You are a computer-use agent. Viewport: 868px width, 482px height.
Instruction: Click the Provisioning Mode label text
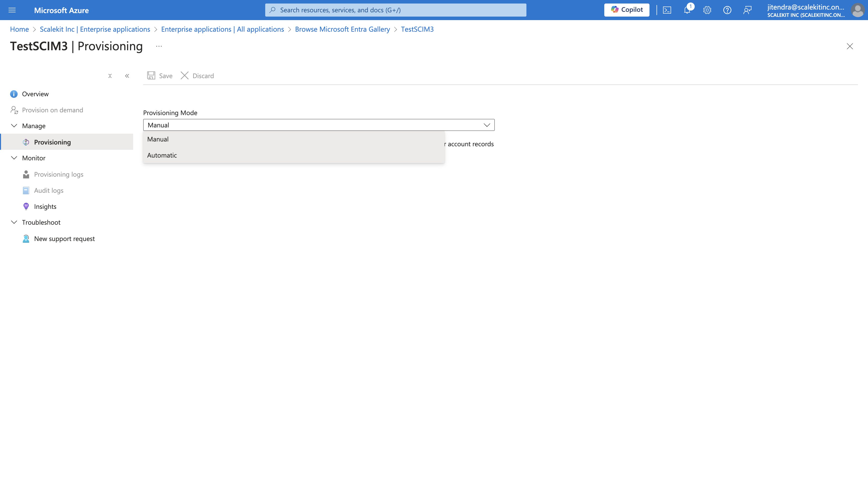(x=170, y=113)
